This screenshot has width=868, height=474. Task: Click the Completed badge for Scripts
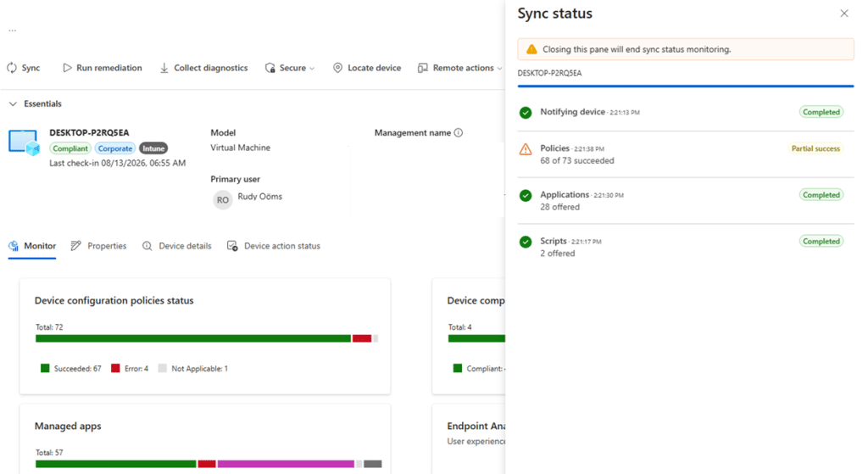pos(821,241)
